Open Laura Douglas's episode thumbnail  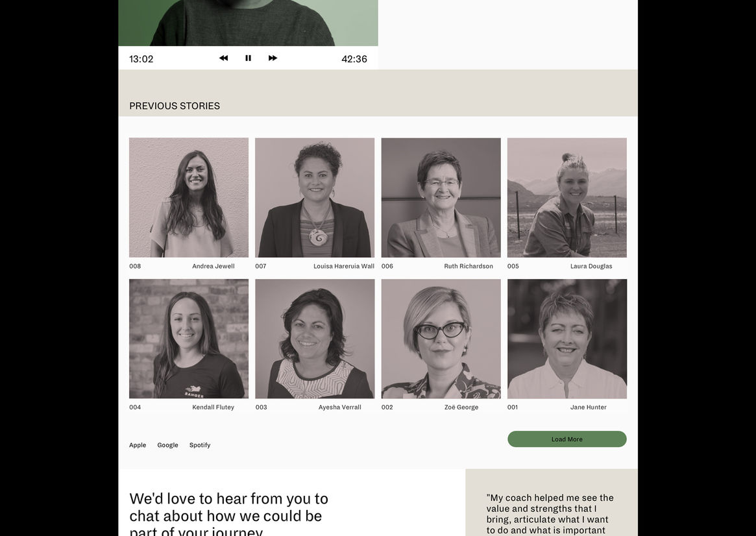[x=567, y=198]
